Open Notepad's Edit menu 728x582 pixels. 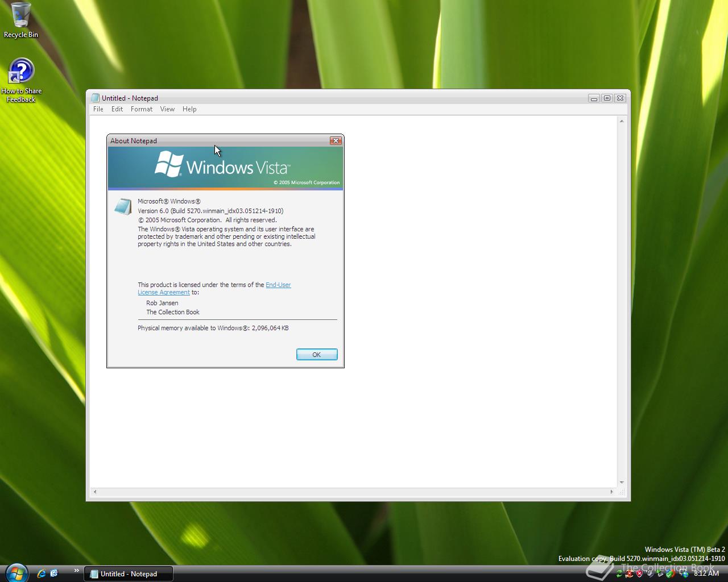coord(117,109)
